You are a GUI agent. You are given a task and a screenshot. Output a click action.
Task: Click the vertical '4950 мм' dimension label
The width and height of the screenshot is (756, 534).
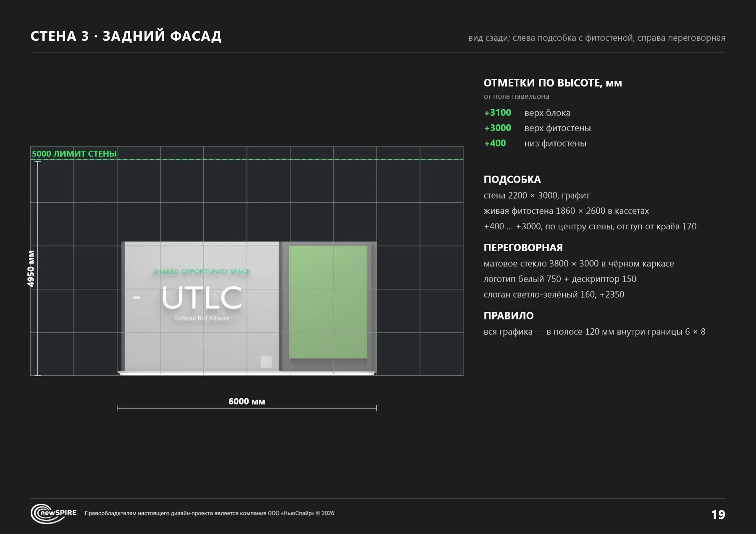point(31,269)
